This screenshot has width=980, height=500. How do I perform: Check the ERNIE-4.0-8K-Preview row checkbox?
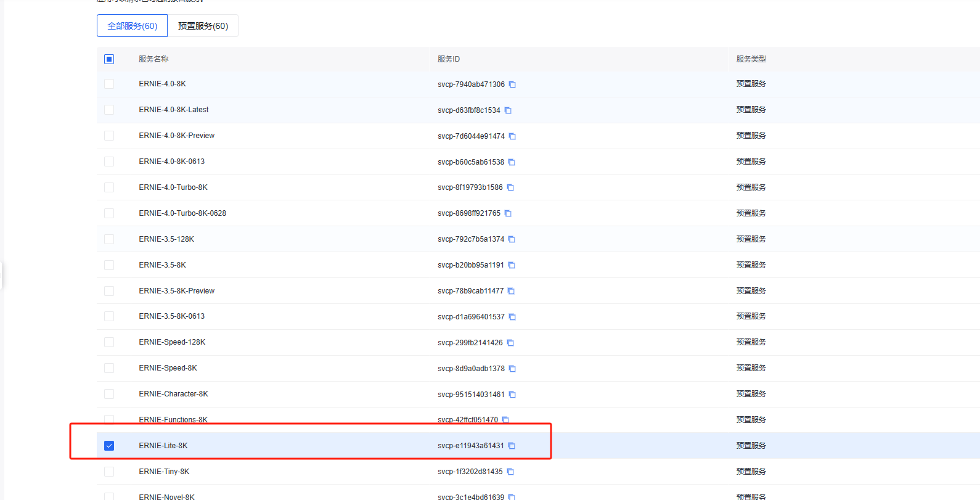(x=109, y=136)
